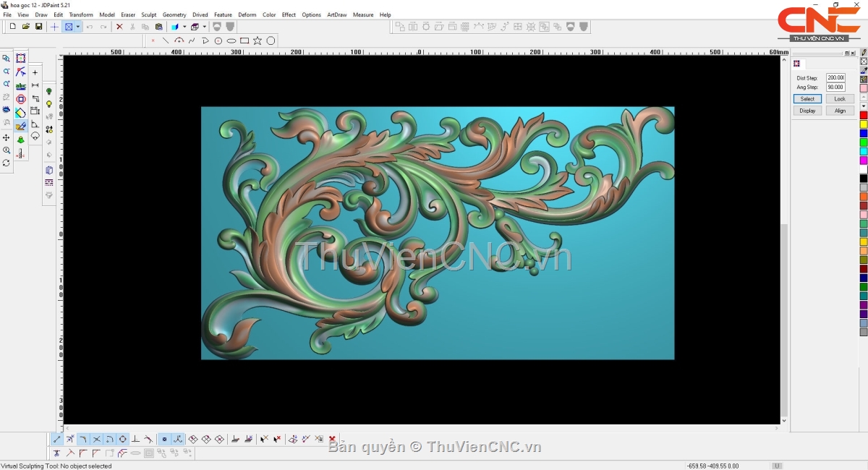Open the Help menu
This screenshot has width=868, height=470.
coord(385,14)
